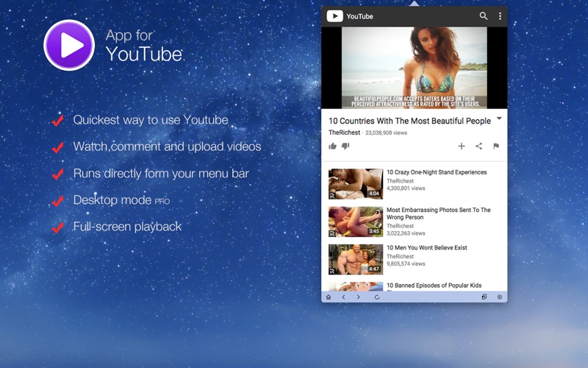Open YouTube search with the magnifier icon
The image size is (588, 368).
(483, 16)
